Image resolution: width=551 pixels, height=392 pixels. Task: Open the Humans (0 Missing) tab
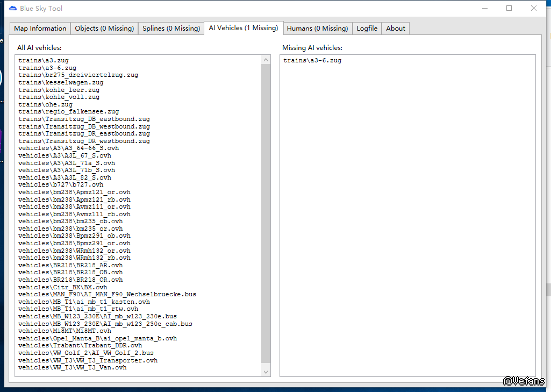pyautogui.click(x=317, y=28)
